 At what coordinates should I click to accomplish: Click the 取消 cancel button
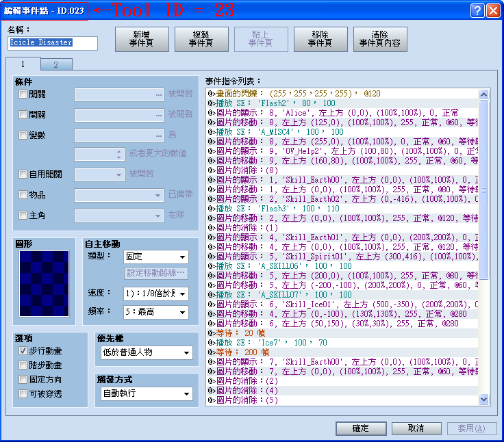416,428
